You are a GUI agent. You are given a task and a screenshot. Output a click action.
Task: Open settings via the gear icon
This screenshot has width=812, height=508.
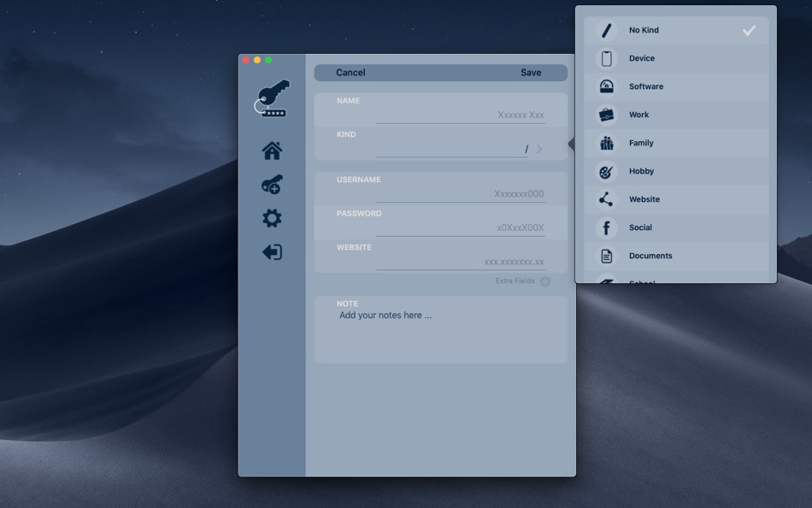click(x=272, y=218)
